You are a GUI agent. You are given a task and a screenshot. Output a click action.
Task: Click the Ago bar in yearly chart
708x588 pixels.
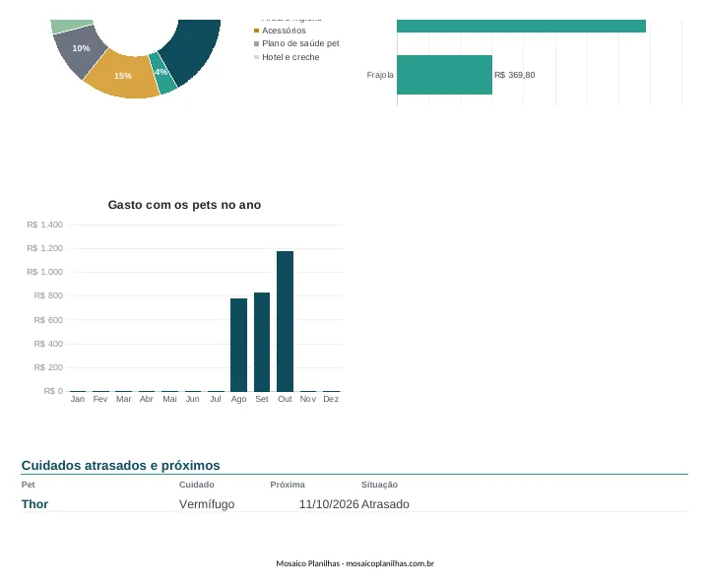(x=238, y=345)
